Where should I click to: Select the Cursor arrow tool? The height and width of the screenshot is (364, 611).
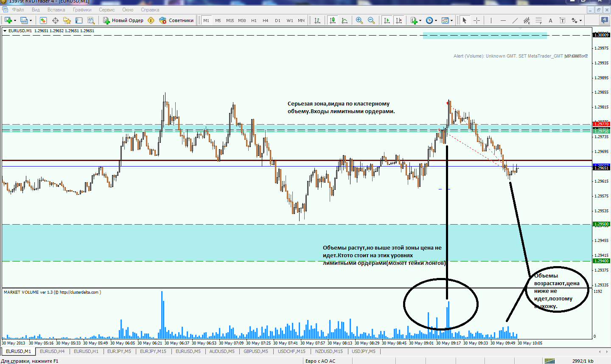point(465,20)
